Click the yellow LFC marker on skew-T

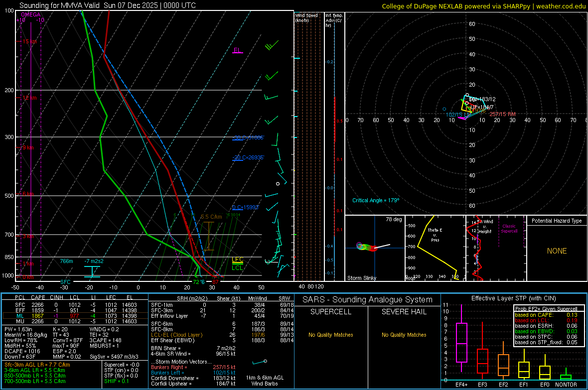click(x=237, y=260)
